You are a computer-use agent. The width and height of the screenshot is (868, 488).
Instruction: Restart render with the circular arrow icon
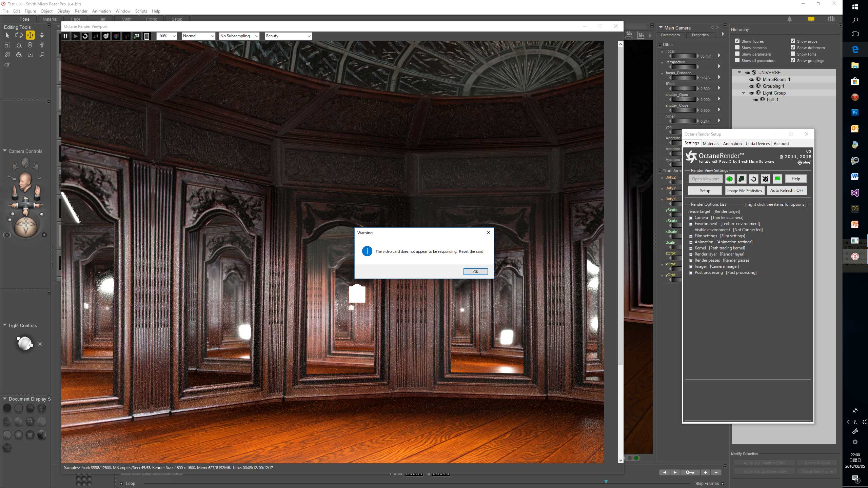coord(85,36)
